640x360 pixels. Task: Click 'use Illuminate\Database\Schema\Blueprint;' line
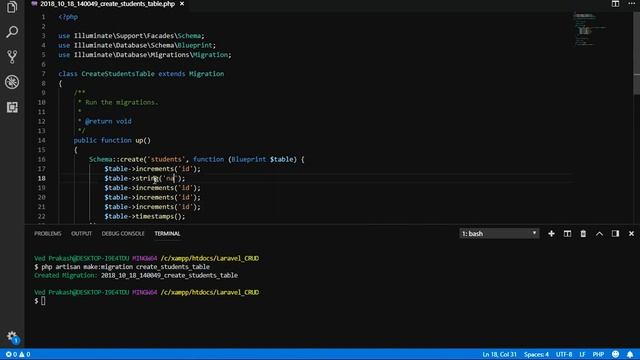(137, 45)
